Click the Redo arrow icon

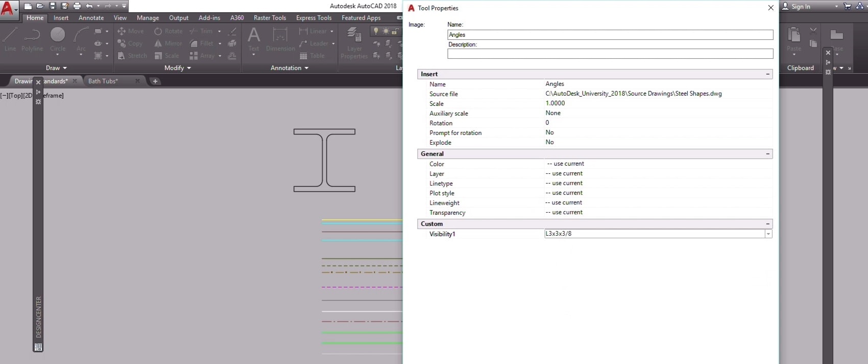[108, 6]
